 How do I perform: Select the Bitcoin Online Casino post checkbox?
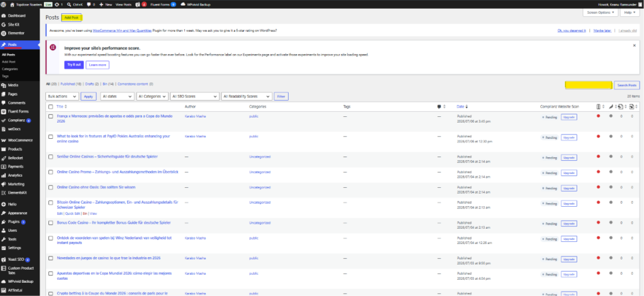(x=50, y=202)
